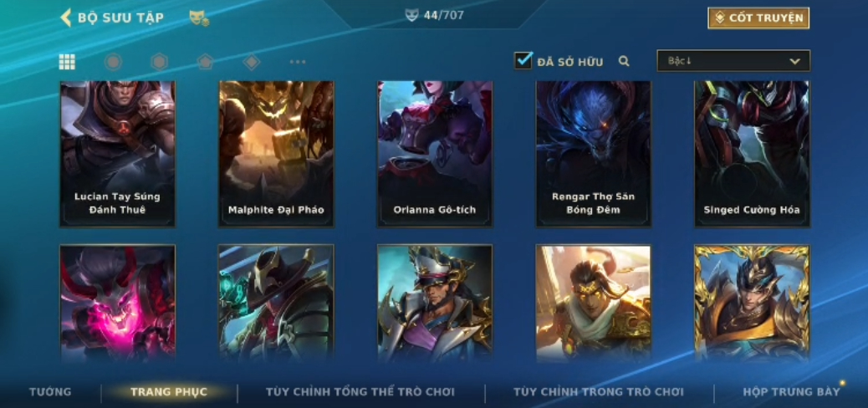Expand the sort dropdown chevron arrow
The image size is (868, 408).
[x=795, y=61]
